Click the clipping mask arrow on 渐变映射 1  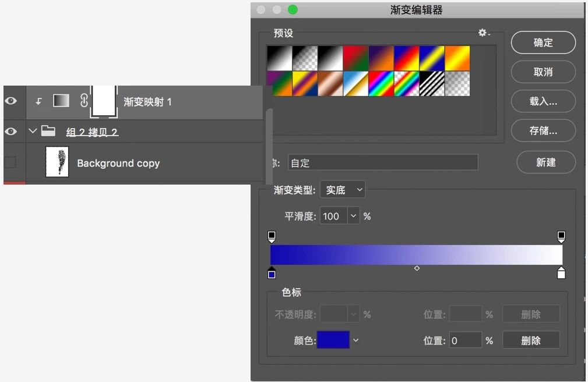(38, 101)
